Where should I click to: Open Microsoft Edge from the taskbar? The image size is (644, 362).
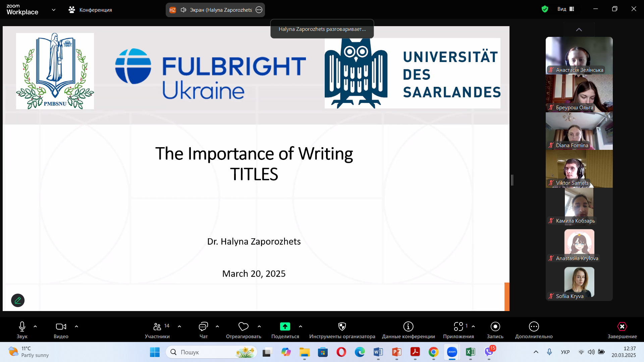click(360, 352)
